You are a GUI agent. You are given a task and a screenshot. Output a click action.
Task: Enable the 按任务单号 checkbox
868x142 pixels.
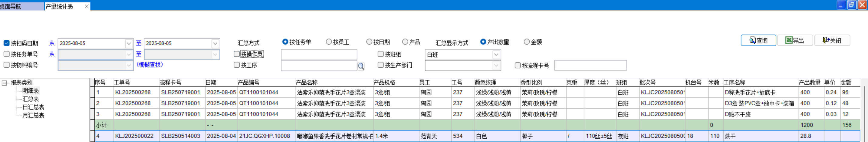[x=6, y=54]
